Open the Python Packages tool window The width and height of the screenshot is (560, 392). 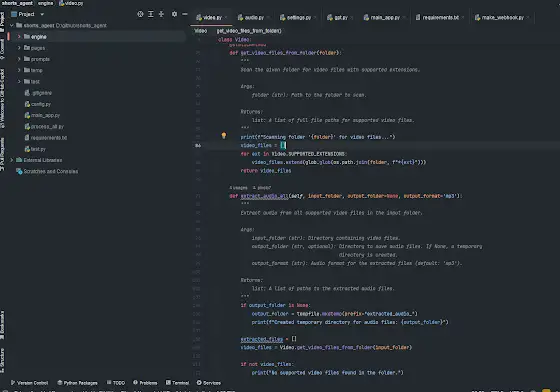(78, 383)
